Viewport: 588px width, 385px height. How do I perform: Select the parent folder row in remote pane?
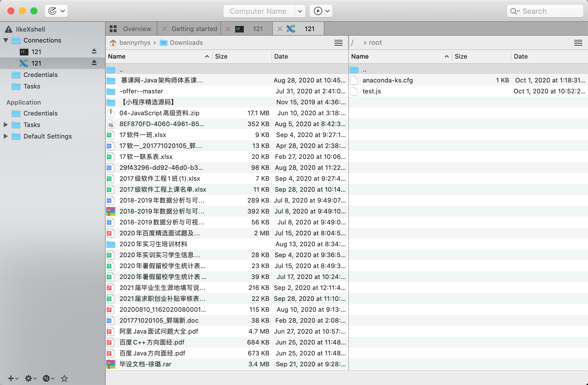click(468, 70)
